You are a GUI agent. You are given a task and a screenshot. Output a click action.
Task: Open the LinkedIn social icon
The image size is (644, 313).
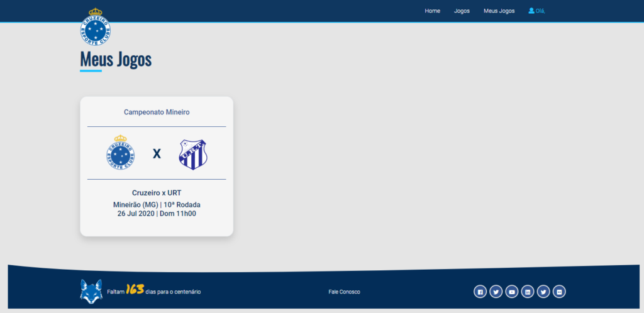528,292
